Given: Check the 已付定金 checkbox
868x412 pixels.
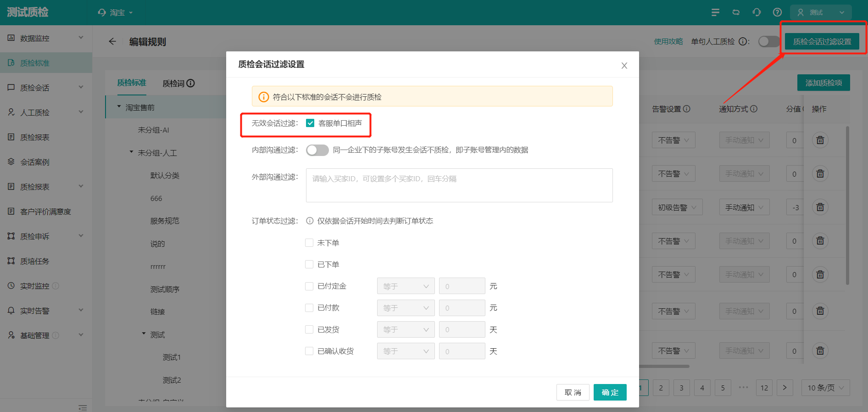Looking at the screenshot, I should point(309,286).
